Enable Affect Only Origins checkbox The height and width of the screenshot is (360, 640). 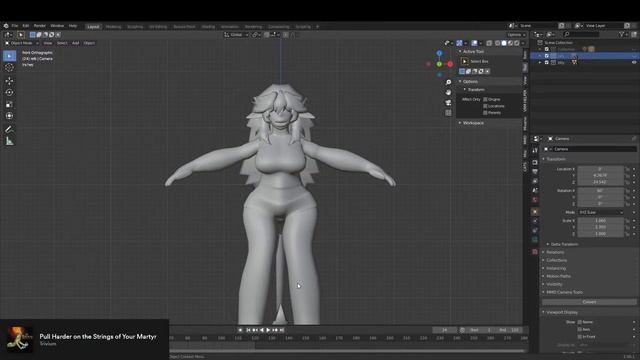(x=485, y=100)
